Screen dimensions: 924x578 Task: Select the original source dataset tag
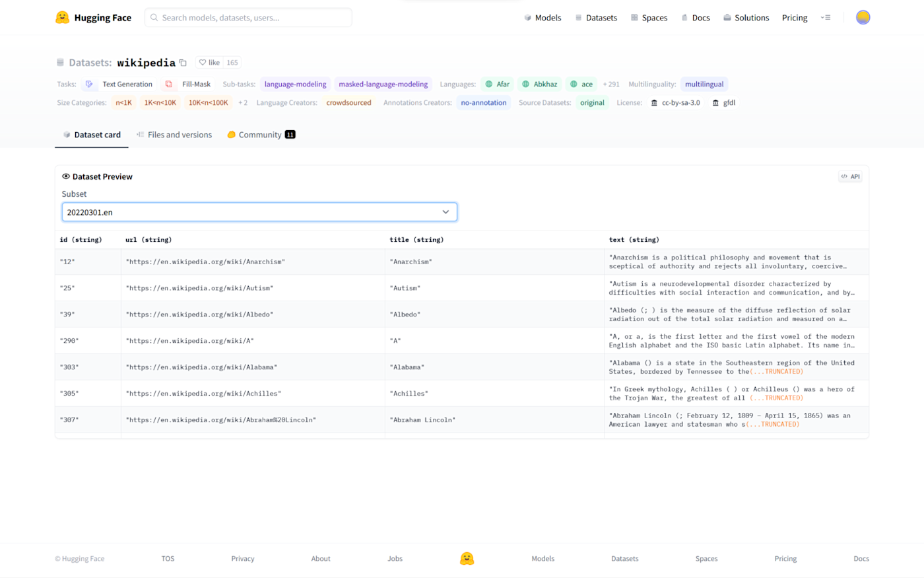pyautogui.click(x=592, y=103)
